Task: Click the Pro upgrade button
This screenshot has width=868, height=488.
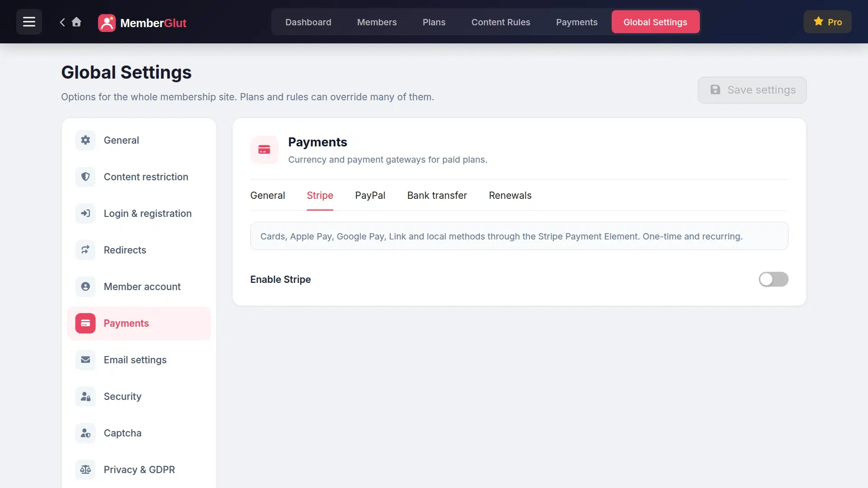Action: tap(827, 22)
